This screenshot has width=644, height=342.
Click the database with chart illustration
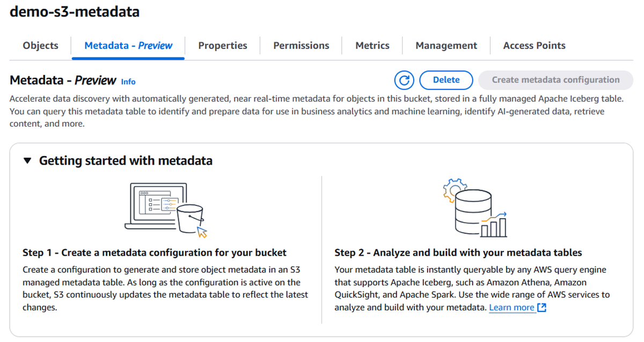473,209
